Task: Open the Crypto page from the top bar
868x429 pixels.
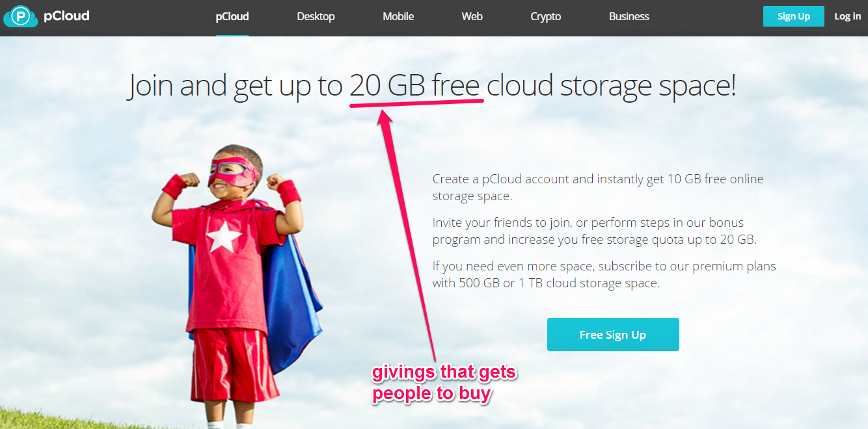Action: click(546, 16)
